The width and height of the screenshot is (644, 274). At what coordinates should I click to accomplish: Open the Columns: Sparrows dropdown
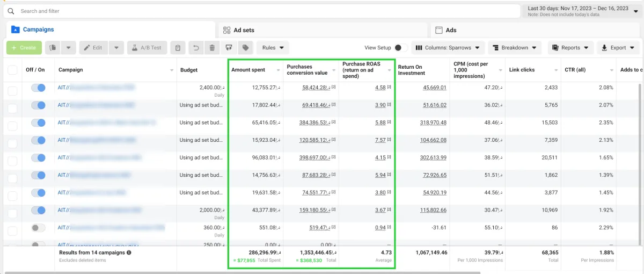[449, 48]
